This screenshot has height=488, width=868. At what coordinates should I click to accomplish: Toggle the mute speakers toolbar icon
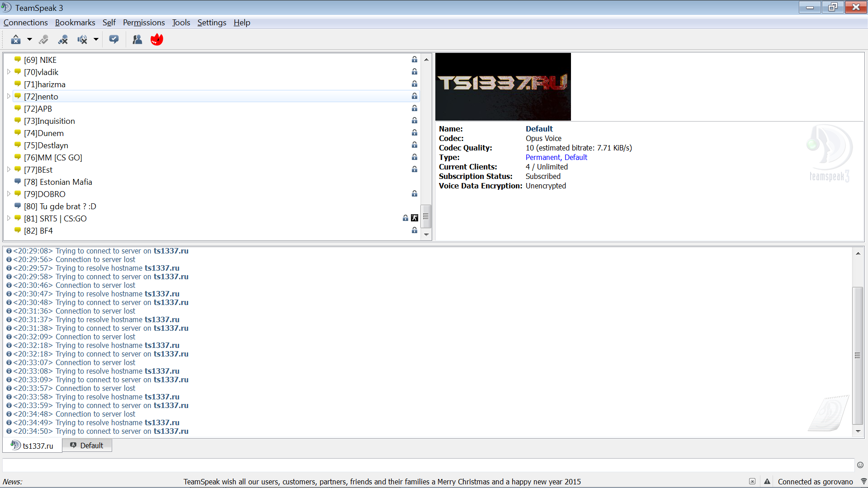(82, 40)
